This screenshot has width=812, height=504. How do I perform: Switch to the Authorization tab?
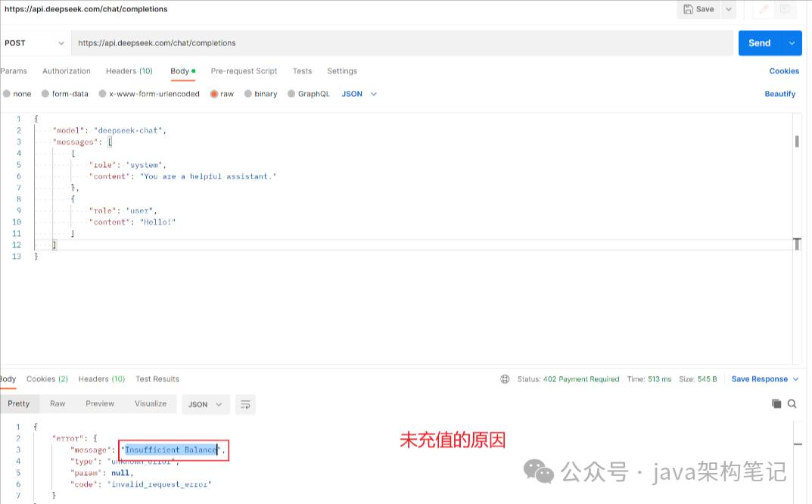pos(67,71)
